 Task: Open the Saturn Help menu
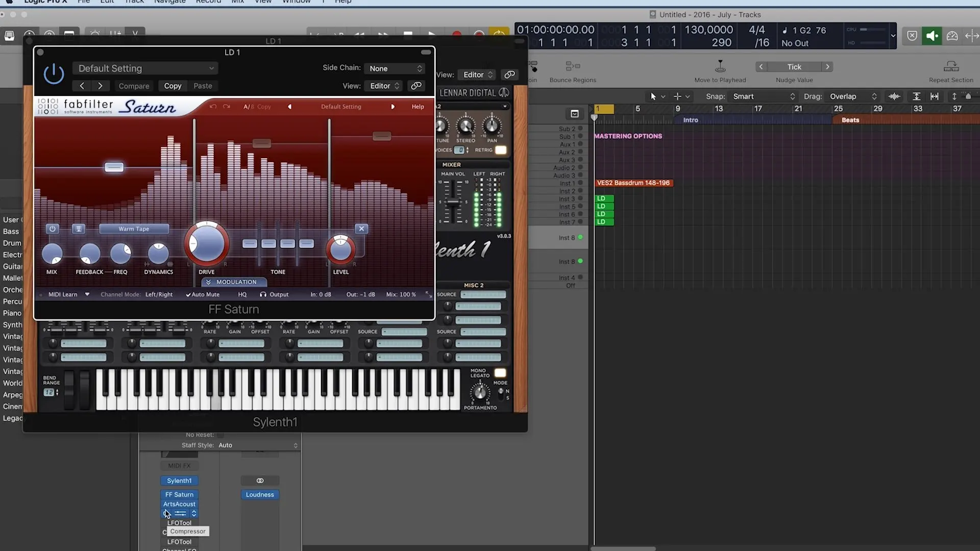point(418,107)
